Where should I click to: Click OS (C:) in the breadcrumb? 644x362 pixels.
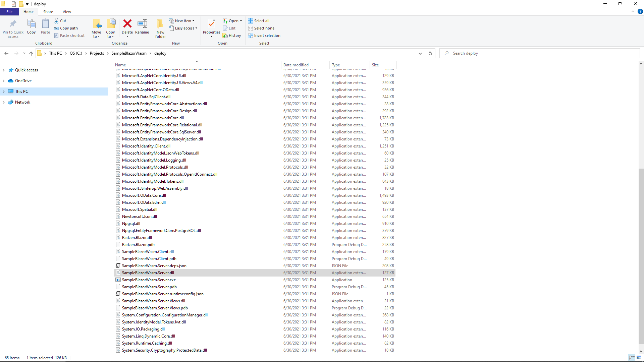coord(76,53)
